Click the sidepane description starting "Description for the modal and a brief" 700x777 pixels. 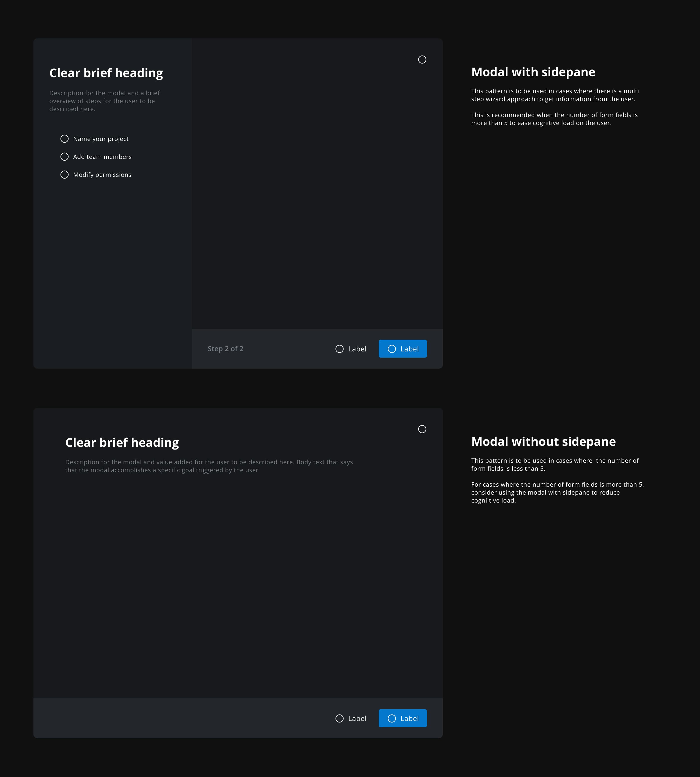click(x=105, y=101)
